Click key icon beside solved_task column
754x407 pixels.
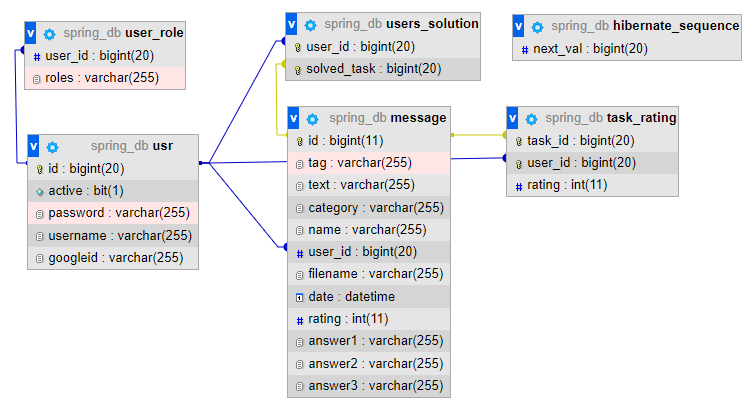(x=298, y=70)
